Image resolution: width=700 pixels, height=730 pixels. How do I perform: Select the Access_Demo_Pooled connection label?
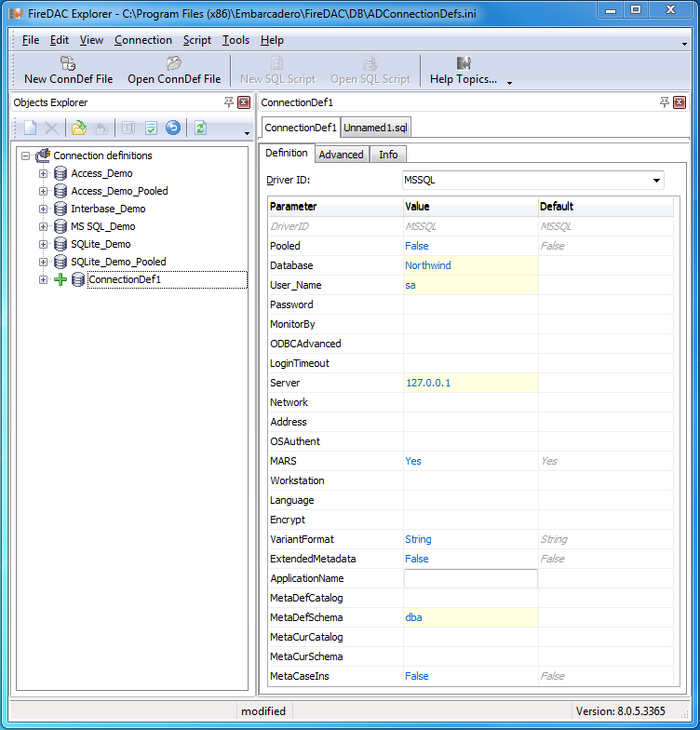point(119,191)
